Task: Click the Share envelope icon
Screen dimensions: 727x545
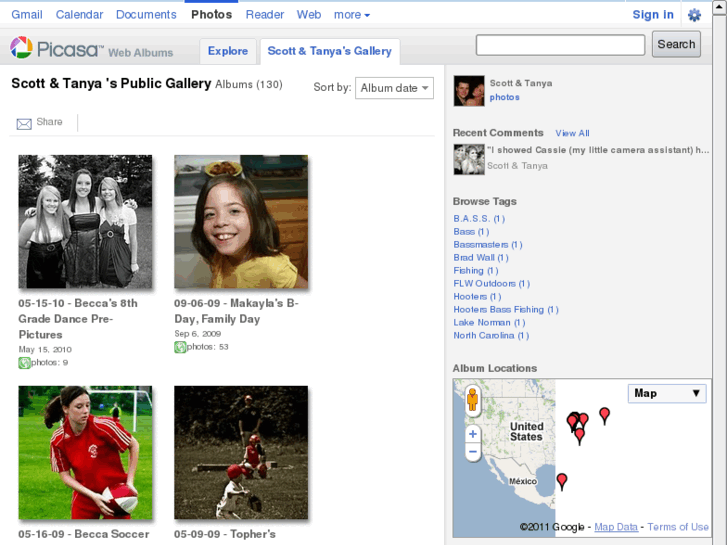Action: click(24, 123)
